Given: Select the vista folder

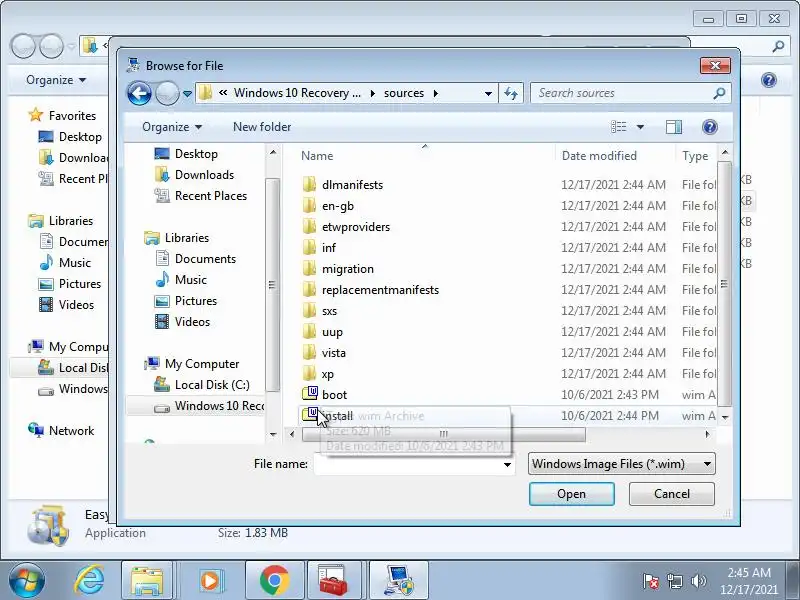Looking at the screenshot, I should click(334, 353).
